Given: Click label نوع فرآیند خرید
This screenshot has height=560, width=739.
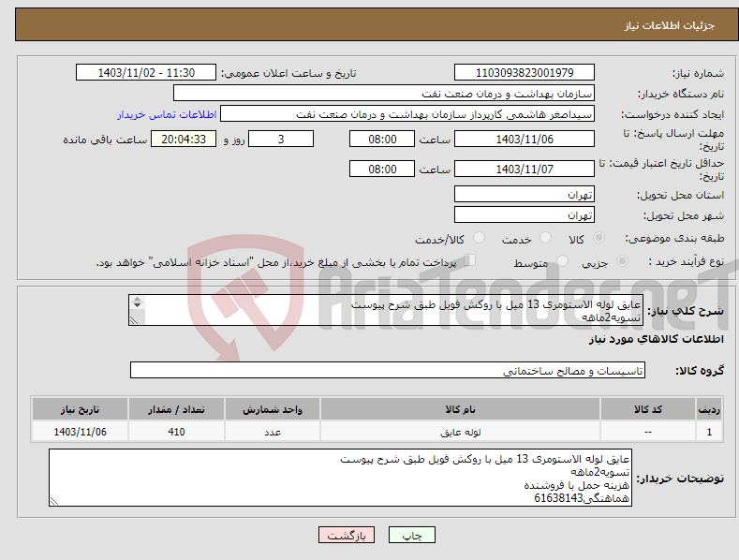Looking at the screenshot, I should [687, 261].
